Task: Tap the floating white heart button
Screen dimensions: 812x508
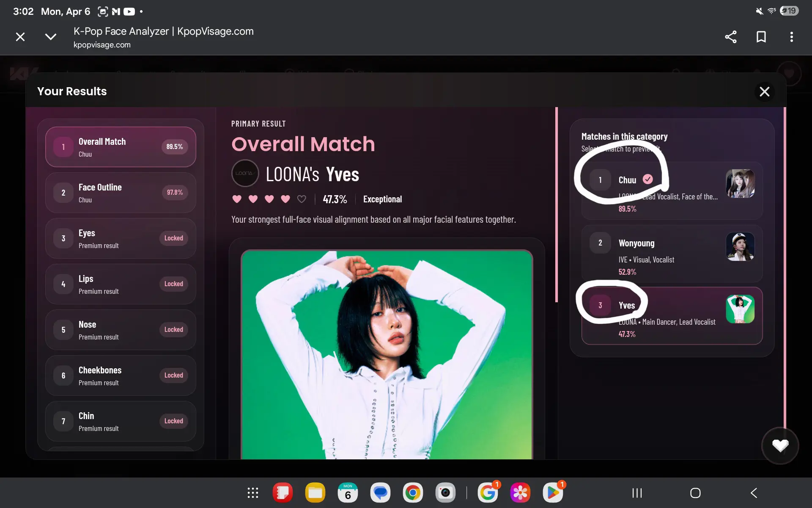Action: tap(780, 445)
